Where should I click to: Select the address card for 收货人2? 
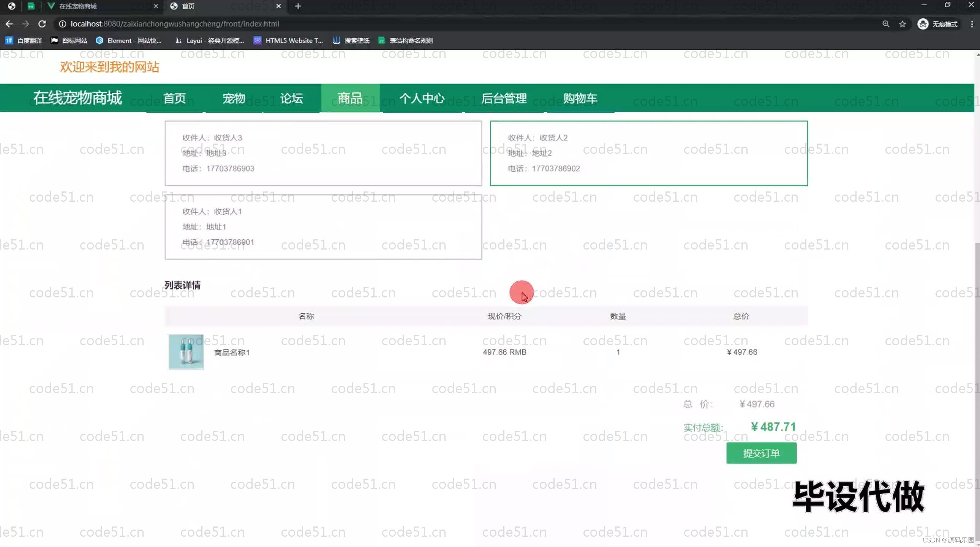tap(649, 153)
